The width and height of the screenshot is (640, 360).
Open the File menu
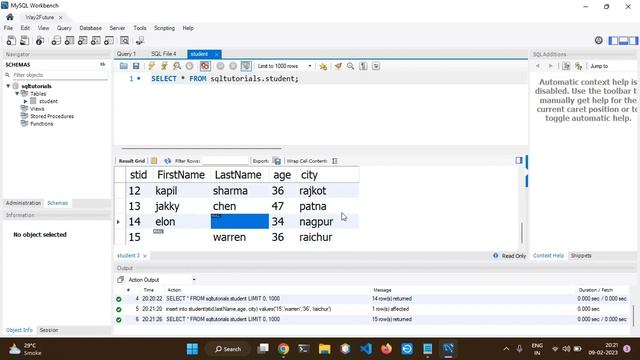coord(8,28)
